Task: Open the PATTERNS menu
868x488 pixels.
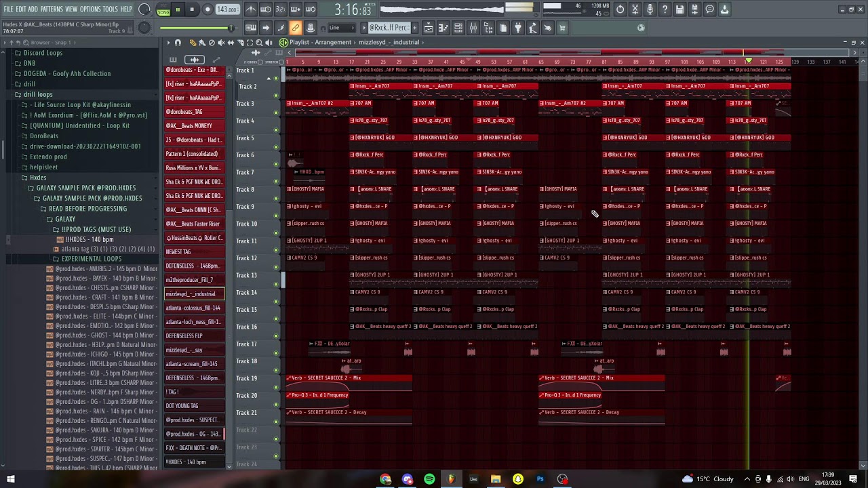Action: pyautogui.click(x=52, y=9)
